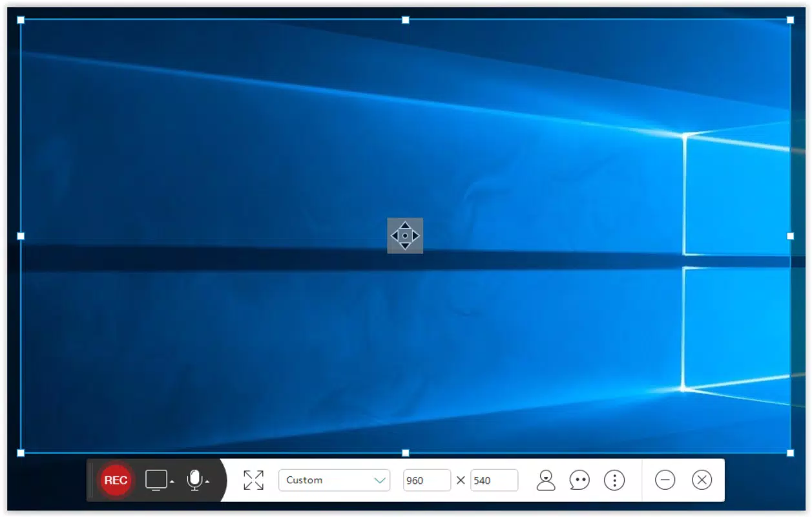Click the top-left corner resize handle
This screenshot has width=812, height=517.
tap(21, 20)
